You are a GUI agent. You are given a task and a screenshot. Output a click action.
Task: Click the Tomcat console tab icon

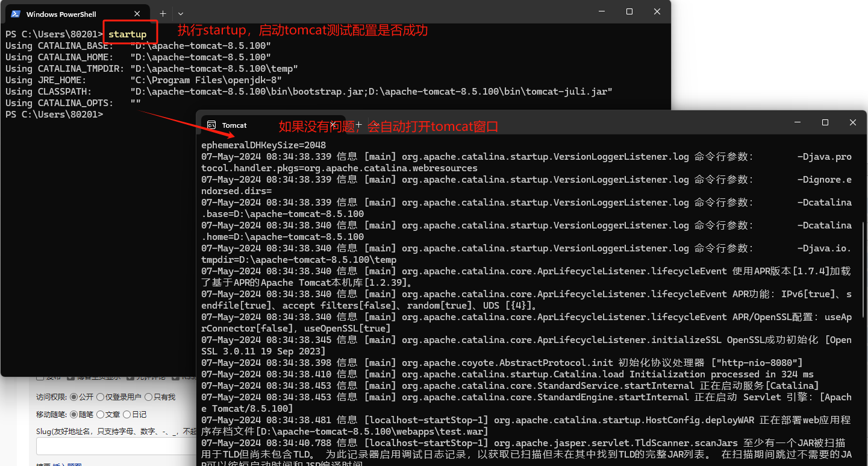[x=211, y=125]
